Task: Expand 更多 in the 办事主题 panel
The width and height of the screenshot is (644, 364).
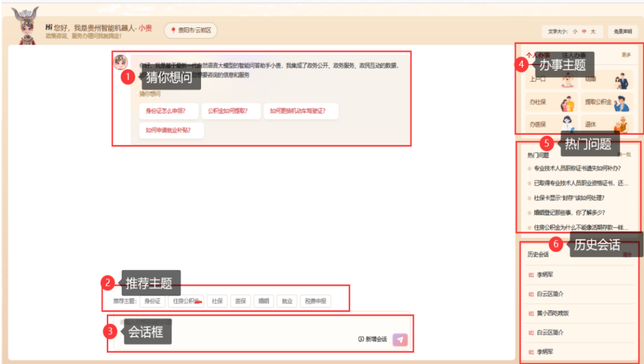Action: [626, 54]
